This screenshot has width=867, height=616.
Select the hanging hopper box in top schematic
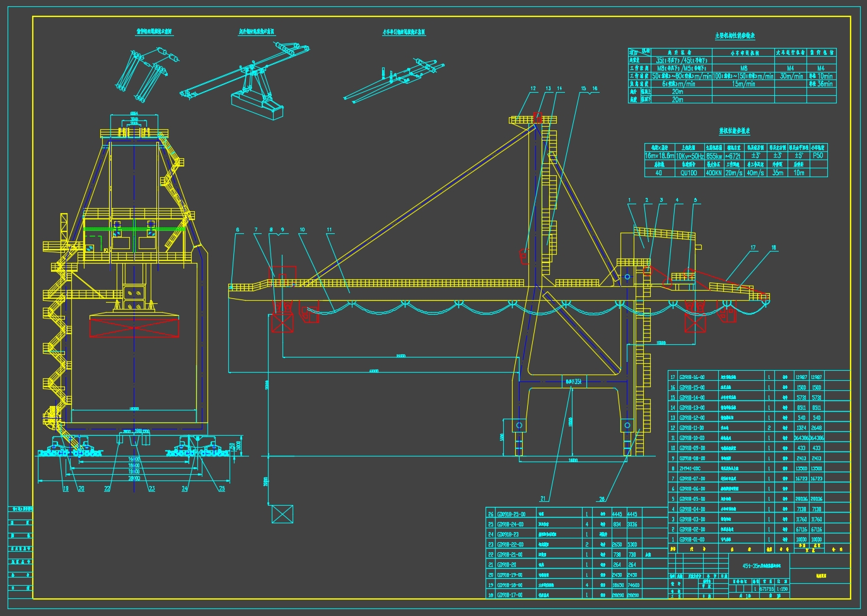pos(257,105)
